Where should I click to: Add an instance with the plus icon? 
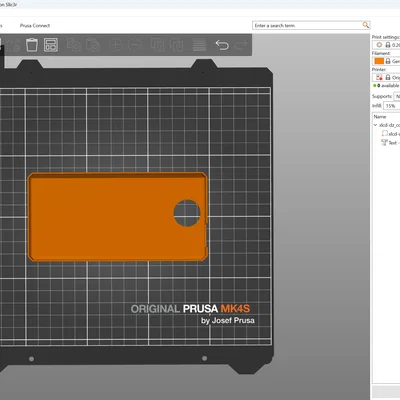116,45
